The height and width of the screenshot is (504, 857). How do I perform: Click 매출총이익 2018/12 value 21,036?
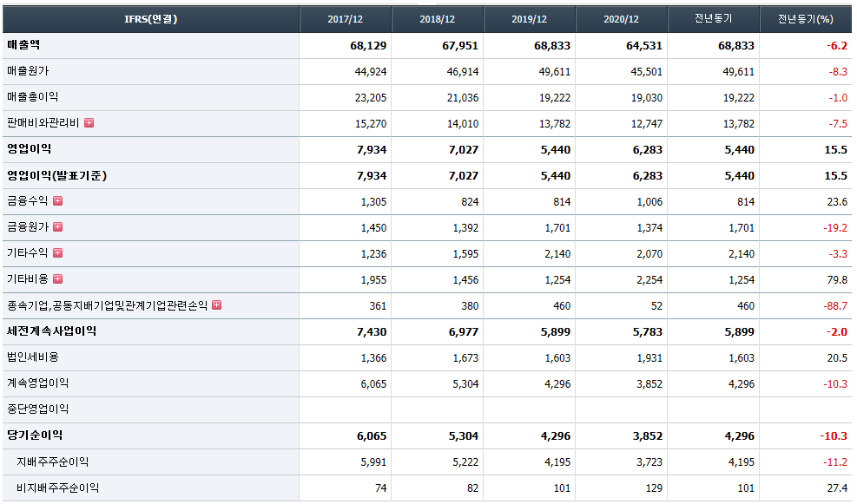(x=463, y=98)
